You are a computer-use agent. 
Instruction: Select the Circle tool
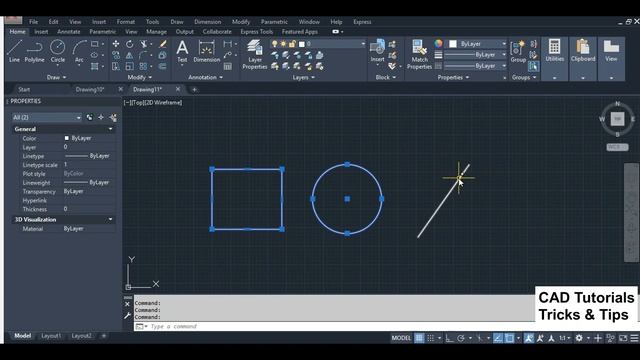58,51
